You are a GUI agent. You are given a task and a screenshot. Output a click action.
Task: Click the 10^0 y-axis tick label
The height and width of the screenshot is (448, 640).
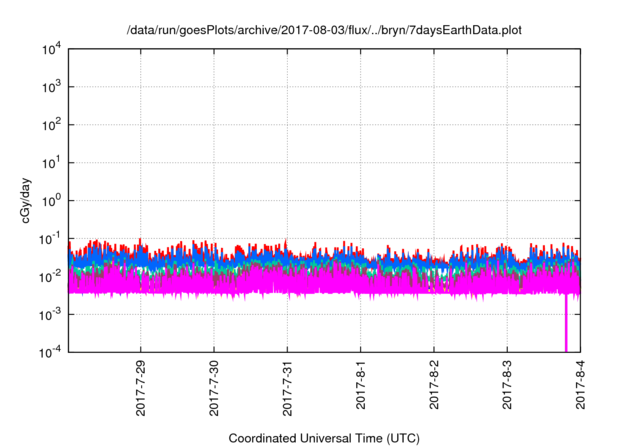point(51,201)
